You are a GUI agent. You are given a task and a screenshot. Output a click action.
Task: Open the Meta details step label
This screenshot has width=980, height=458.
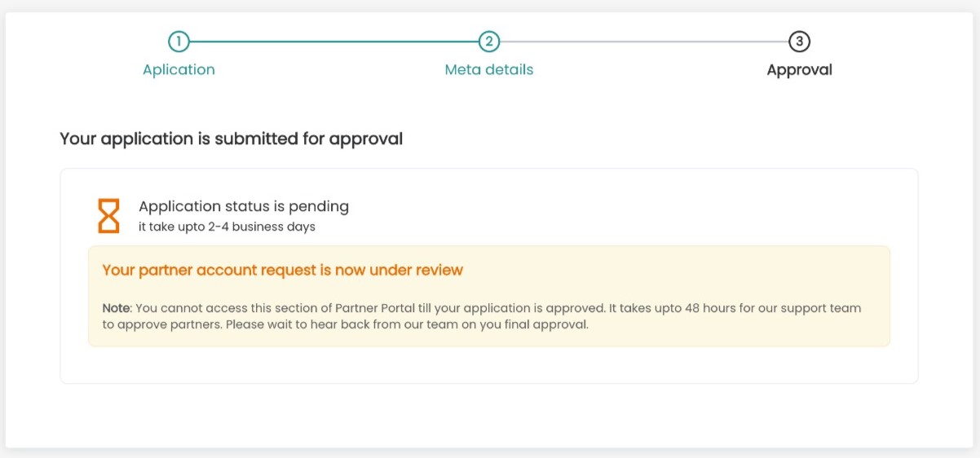488,70
